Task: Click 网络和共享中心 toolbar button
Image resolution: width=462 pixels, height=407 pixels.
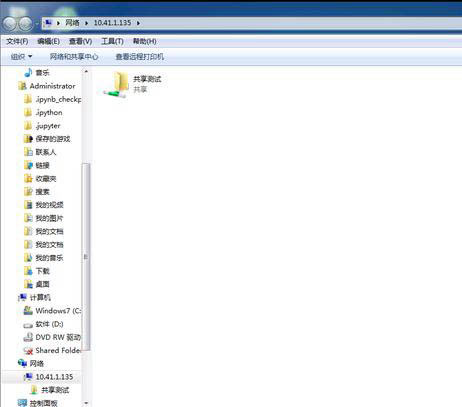Action: pyautogui.click(x=74, y=57)
